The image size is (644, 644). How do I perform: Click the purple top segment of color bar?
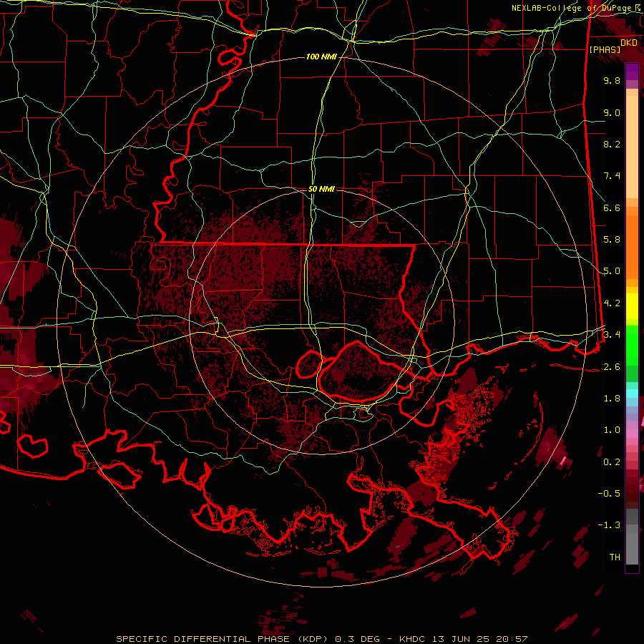tap(632, 72)
